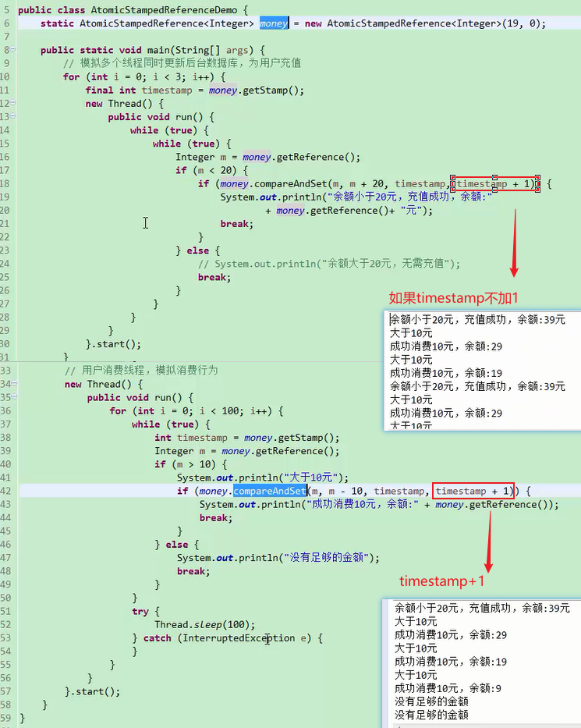Viewport: 581px width, 728px height.
Task: Click line number 42 in the gutter
Action: 6,491
